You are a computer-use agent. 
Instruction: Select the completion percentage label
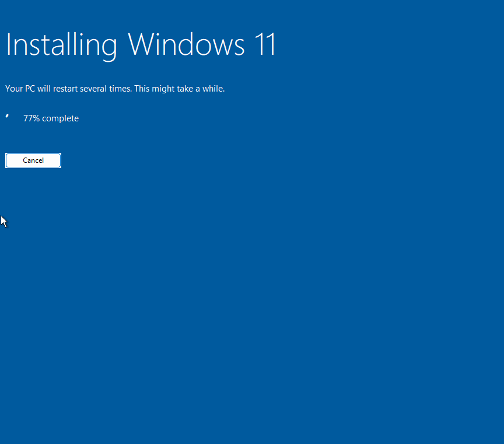(x=51, y=118)
